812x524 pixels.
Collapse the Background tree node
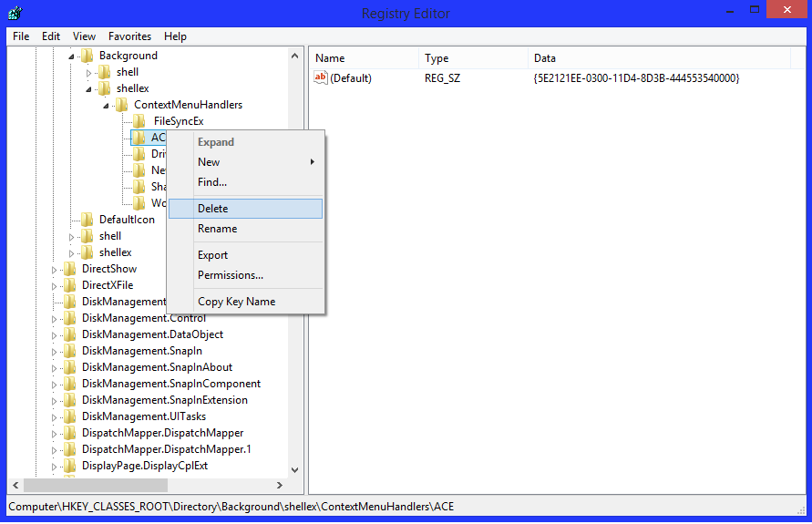tap(72, 57)
